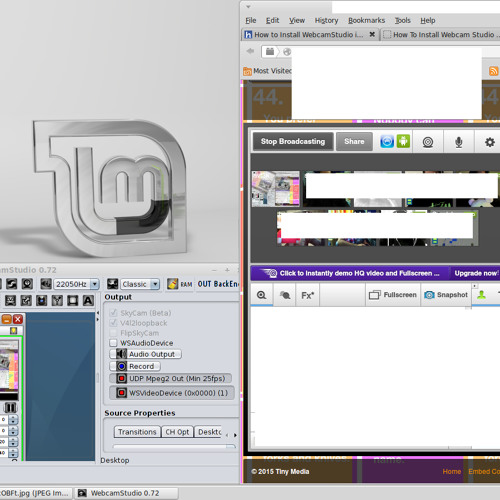Image resolution: width=500 pixels, height=500 pixels.
Task: Click the right arrow to show more source tabs
Action: [235, 435]
